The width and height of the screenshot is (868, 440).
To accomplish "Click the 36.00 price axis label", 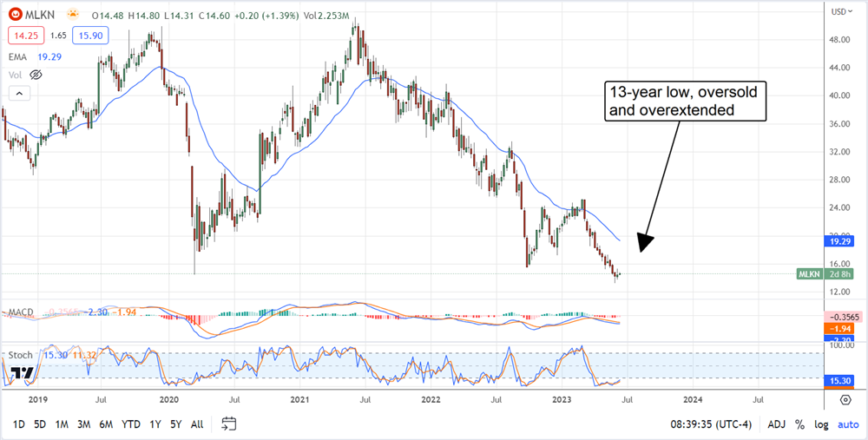I will point(838,124).
